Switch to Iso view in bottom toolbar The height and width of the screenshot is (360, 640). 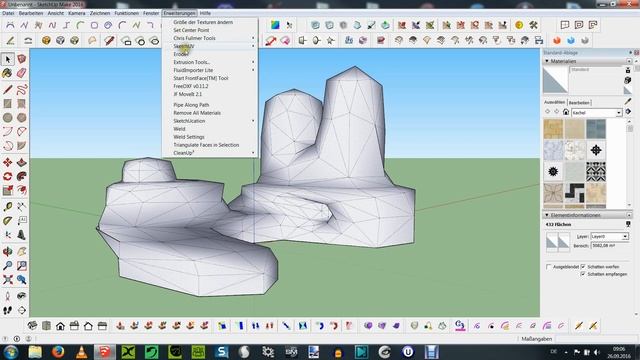pyautogui.click(x=32, y=326)
